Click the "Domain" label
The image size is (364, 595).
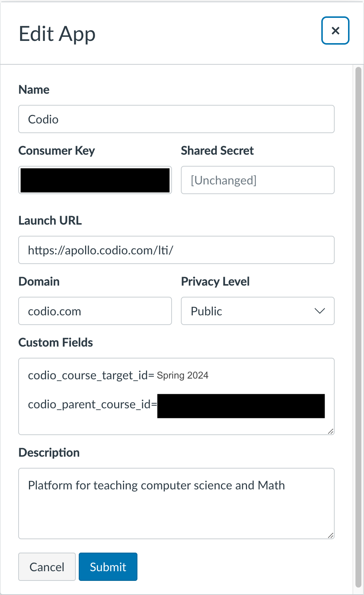pos(39,282)
